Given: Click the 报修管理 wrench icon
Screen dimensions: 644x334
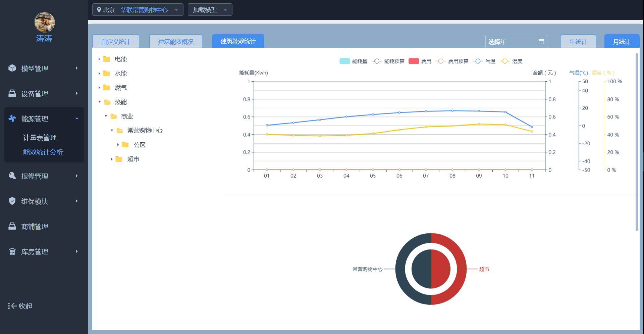Looking at the screenshot, I should (x=12, y=176).
